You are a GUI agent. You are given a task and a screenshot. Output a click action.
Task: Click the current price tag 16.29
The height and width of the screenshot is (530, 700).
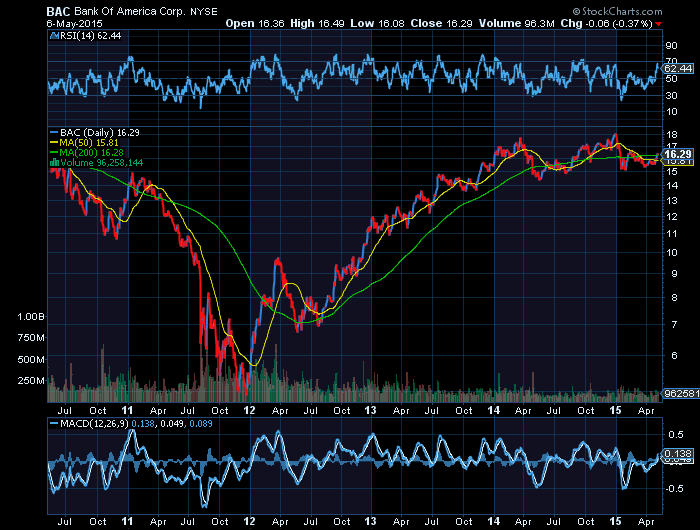[678, 154]
